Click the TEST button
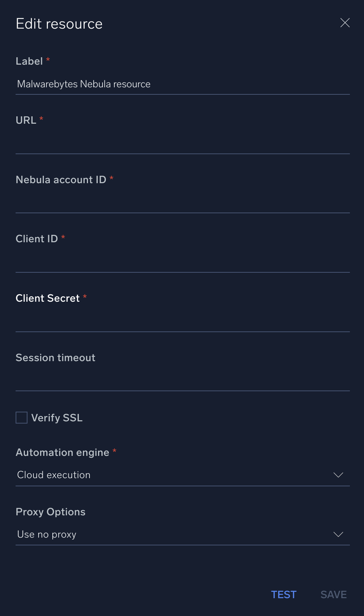The image size is (364, 616). point(284,594)
